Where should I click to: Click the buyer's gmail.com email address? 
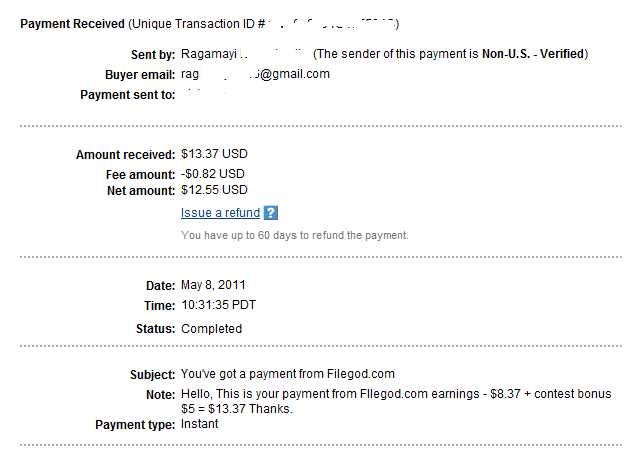tap(255, 74)
